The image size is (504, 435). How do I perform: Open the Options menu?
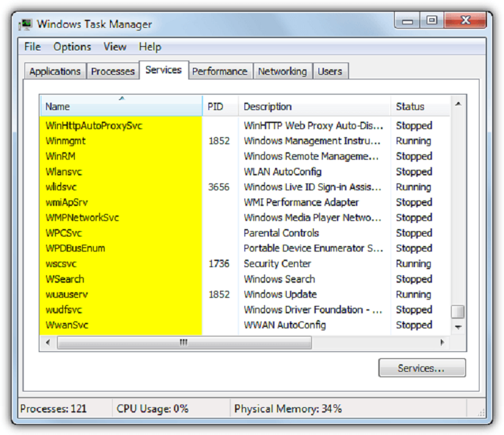(72, 47)
